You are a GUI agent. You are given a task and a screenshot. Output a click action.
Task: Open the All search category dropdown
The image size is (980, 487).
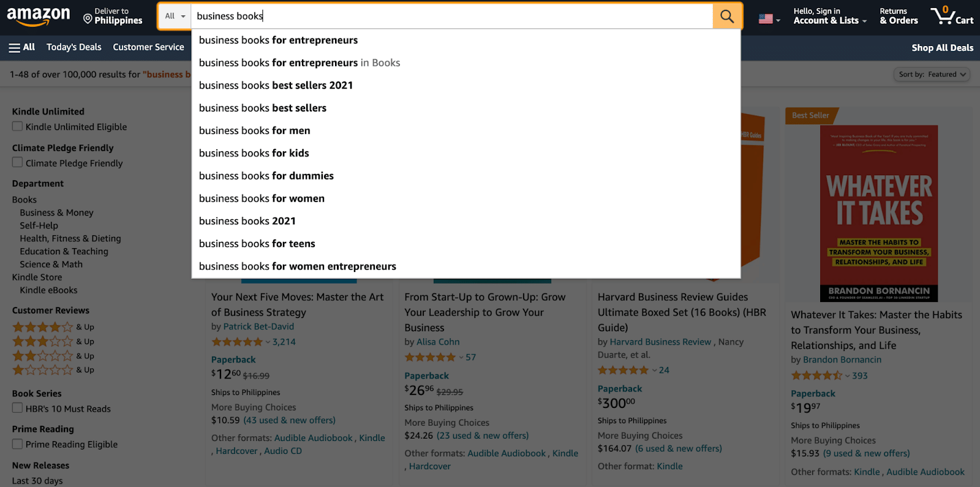pos(175,16)
